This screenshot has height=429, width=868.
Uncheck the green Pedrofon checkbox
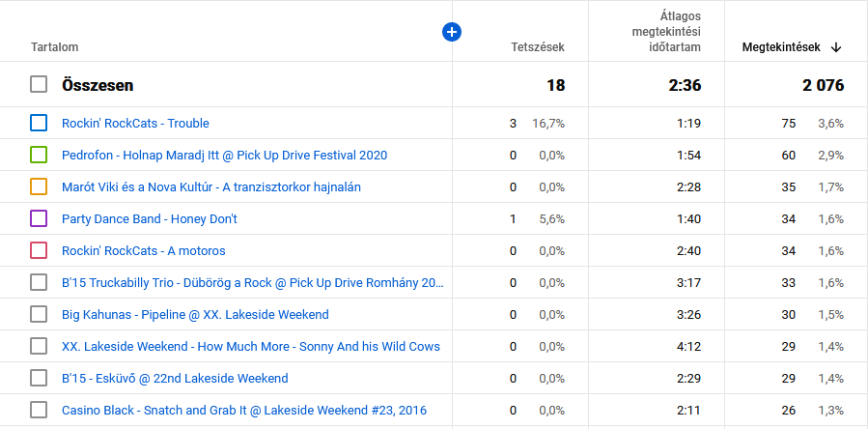(x=39, y=156)
